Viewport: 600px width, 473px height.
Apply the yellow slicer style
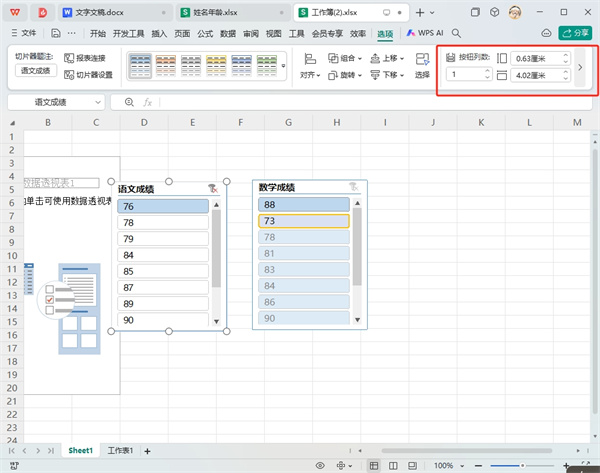[x=216, y=66]
